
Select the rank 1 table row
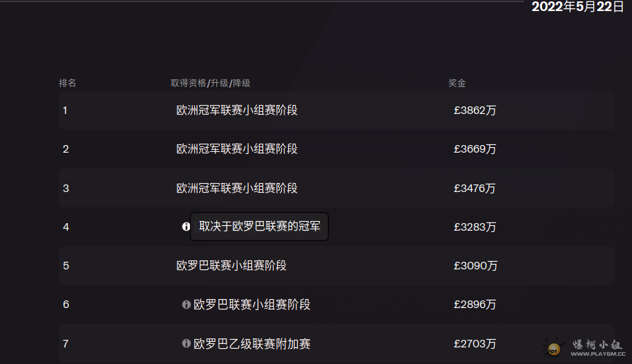[x=336, y=110]
